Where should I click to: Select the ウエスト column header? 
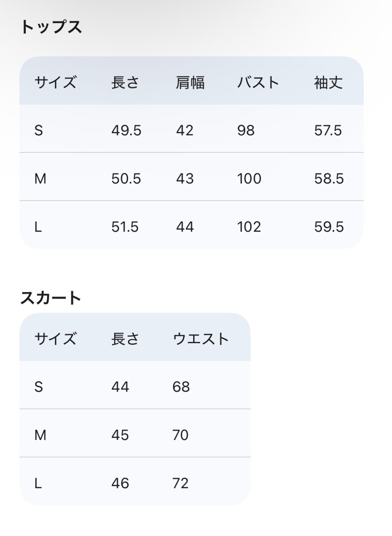201,339
